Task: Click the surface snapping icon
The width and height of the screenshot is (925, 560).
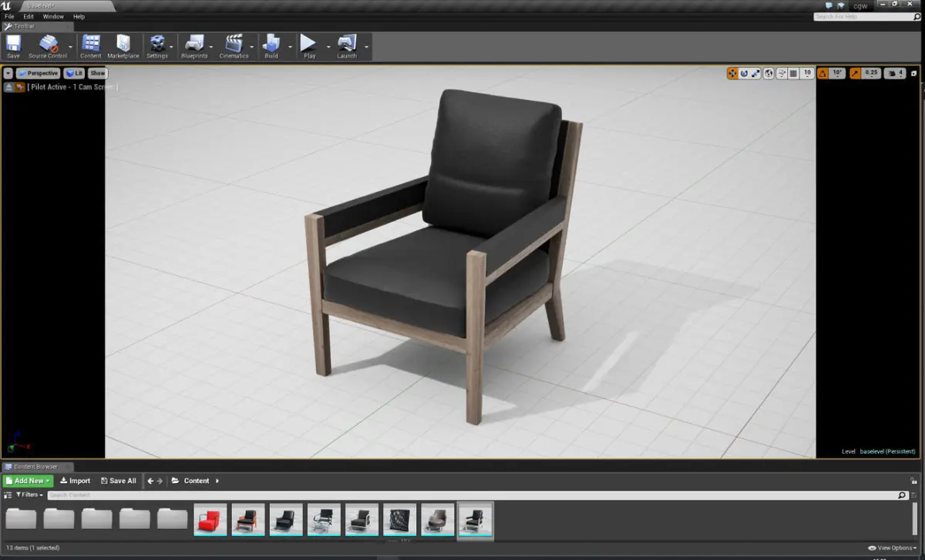Action: (782, 73)
